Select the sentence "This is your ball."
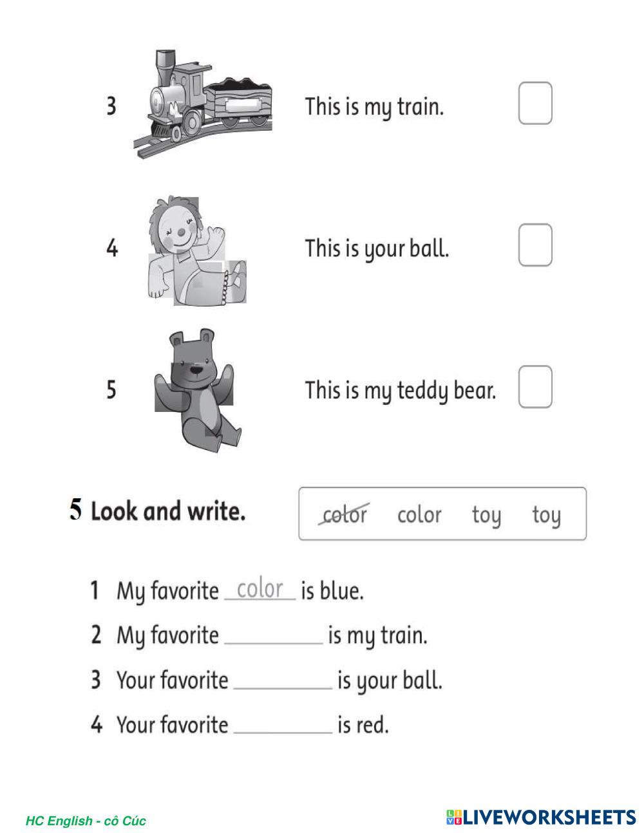The image size is (644, 833). (x=377, y=248)
